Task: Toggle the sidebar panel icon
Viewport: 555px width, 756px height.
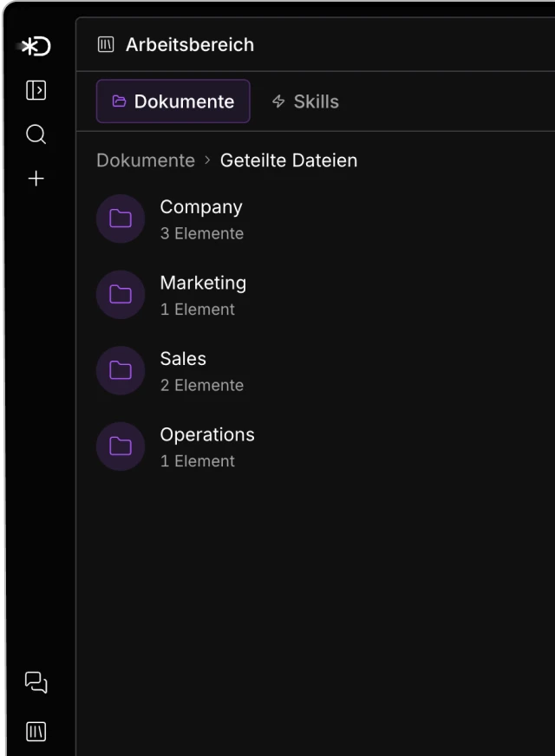Action: point(36,90)
